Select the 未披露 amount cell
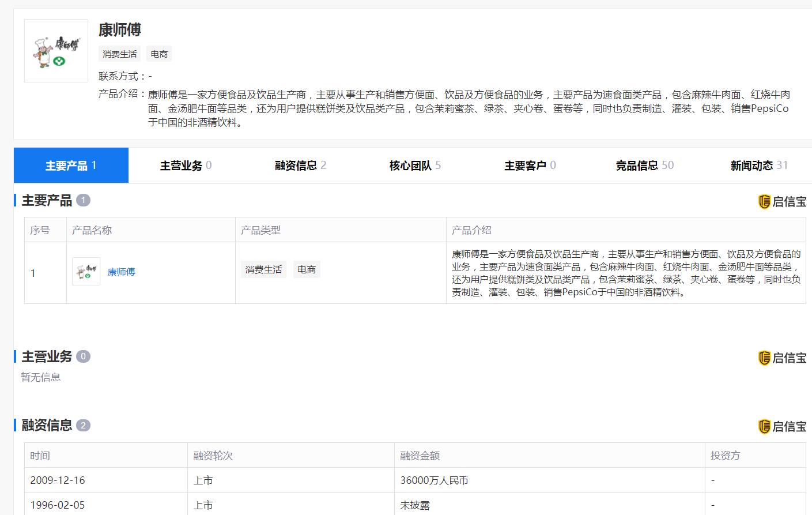812x515 pixels. coord(550,505)
